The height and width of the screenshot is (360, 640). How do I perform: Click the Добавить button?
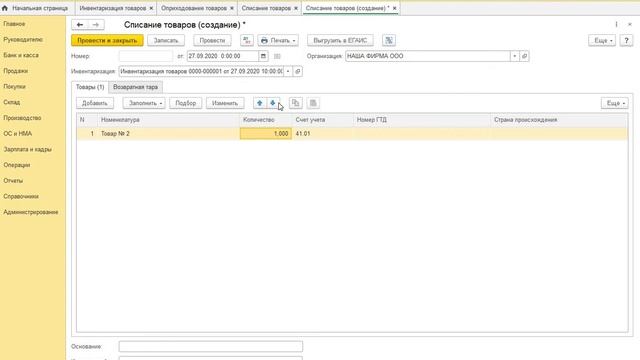tap(95, 103)
